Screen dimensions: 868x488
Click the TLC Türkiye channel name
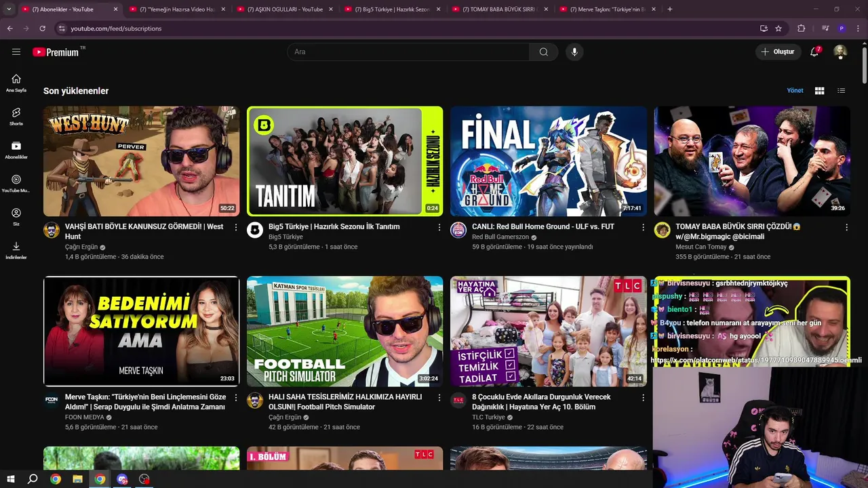[488, 418]
